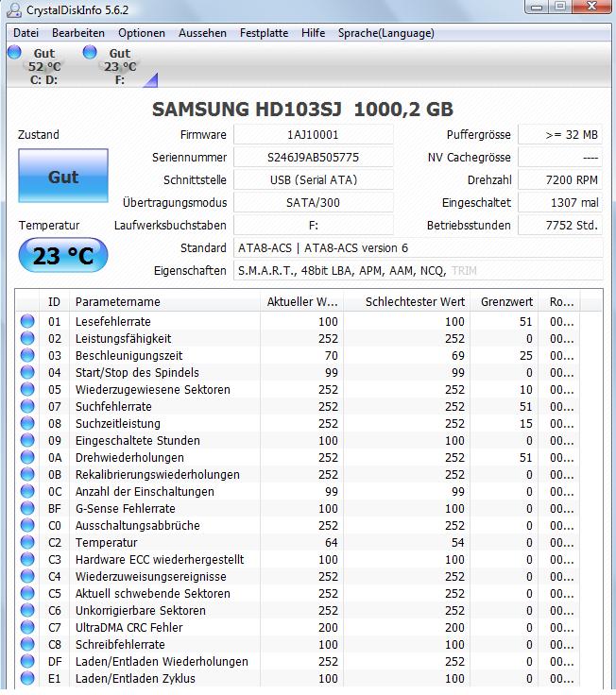Image resolution: width=616 pixels, height=695 pixels.
Task: Click the Grenzwert column header
Action: (505, 302)
